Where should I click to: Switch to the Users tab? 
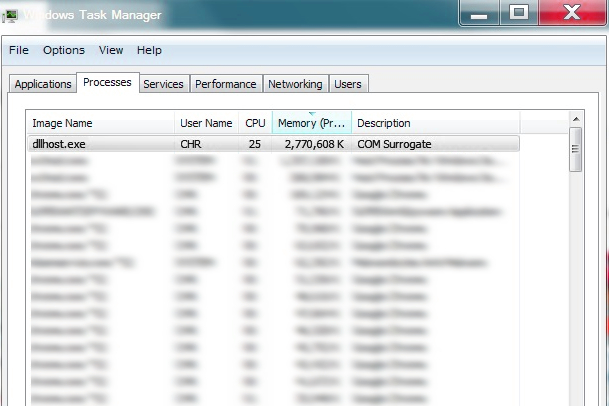coord(348,84)
